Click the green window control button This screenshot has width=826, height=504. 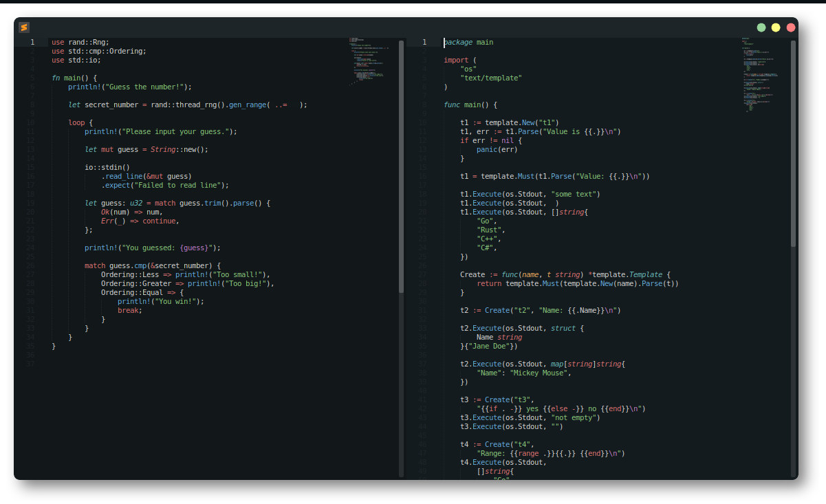tap(761, 28)
